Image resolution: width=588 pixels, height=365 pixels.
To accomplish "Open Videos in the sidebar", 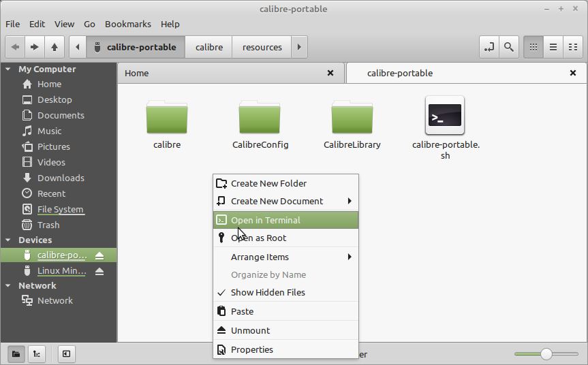I will (51, 163).
